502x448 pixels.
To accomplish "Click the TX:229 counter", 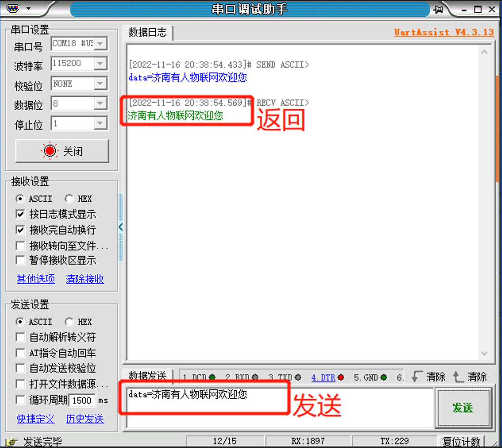I will point(395,441).
